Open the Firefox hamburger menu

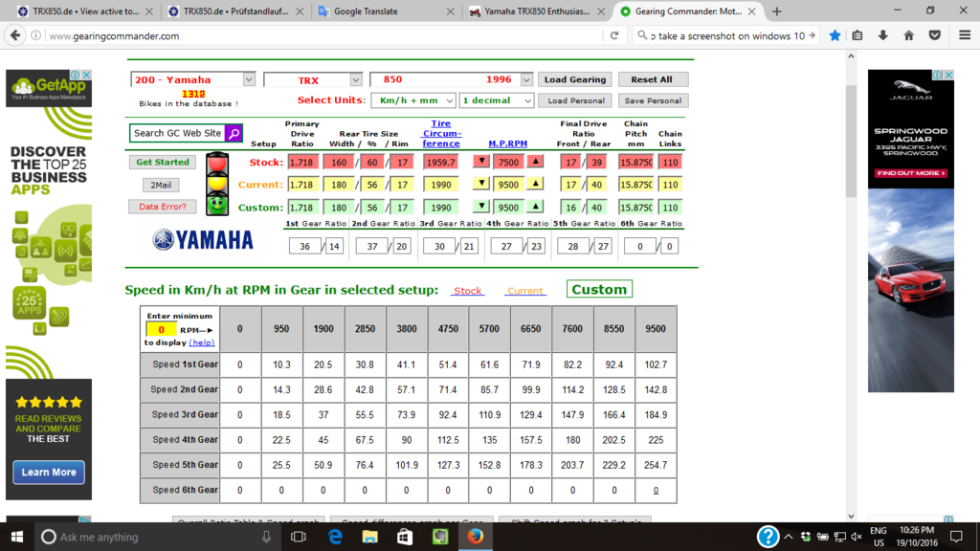(x=961, y=35)
